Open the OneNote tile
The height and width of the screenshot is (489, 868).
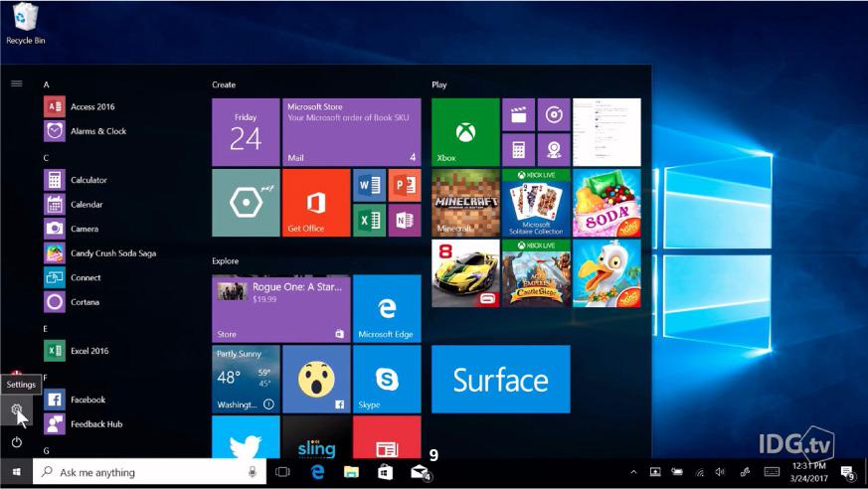click(405, 221)
